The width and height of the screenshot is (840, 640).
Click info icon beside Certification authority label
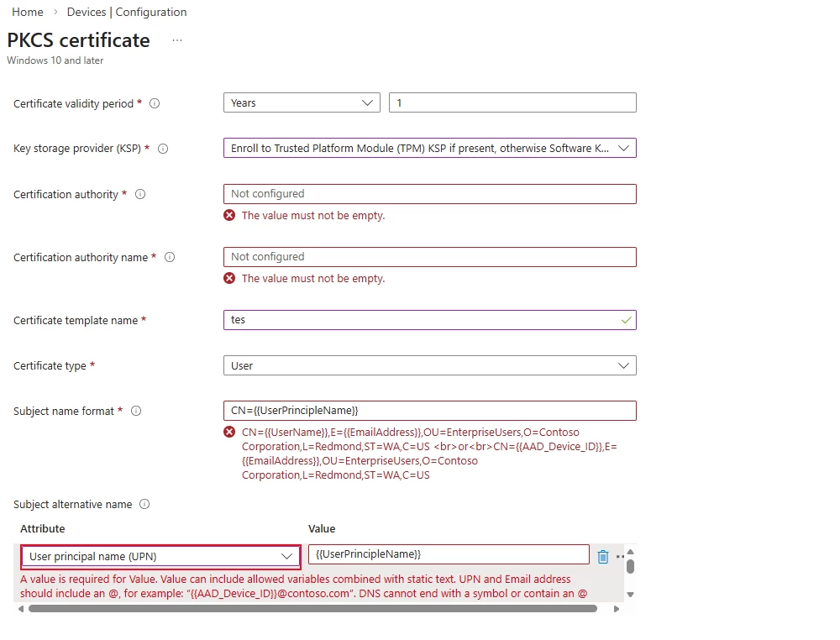pos(140,194)
